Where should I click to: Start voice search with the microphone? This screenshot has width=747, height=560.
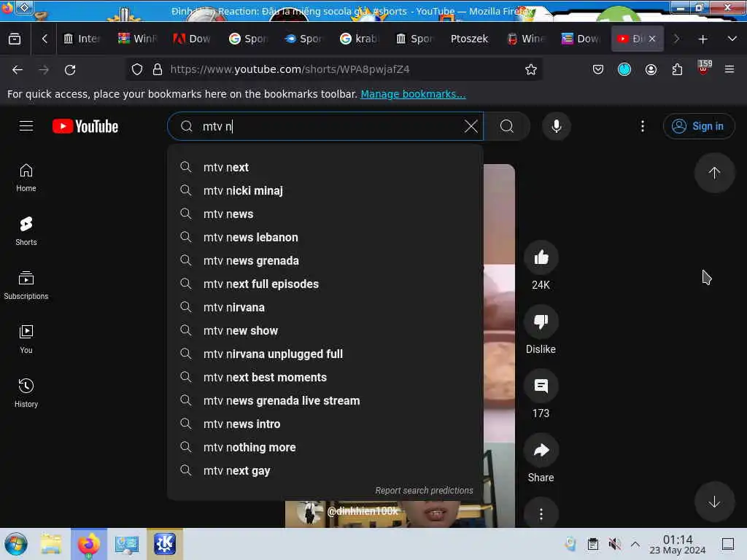[556, 126]
